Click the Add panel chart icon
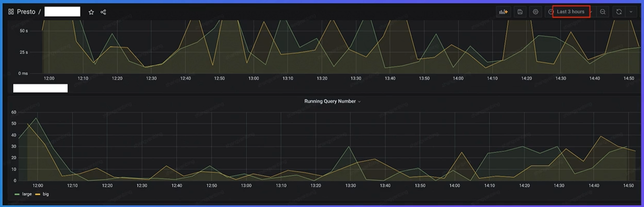644x207 pixels. pyautogui.click(x=503, y=12)
